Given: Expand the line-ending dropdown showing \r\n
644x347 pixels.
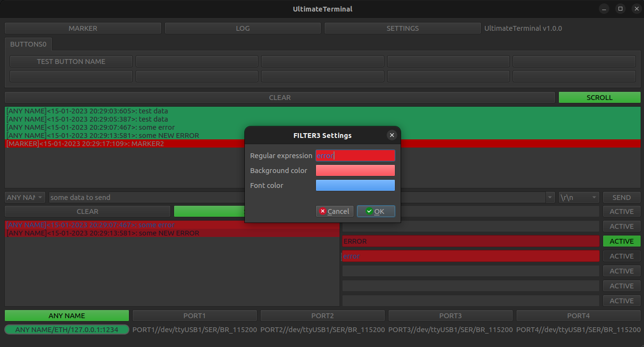Looking at the screenshot, I should [579, 197].
